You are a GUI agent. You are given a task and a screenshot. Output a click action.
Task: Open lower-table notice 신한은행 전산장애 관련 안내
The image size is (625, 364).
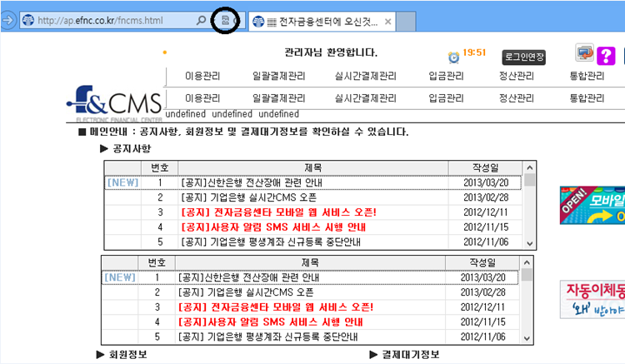click(248, 277)
